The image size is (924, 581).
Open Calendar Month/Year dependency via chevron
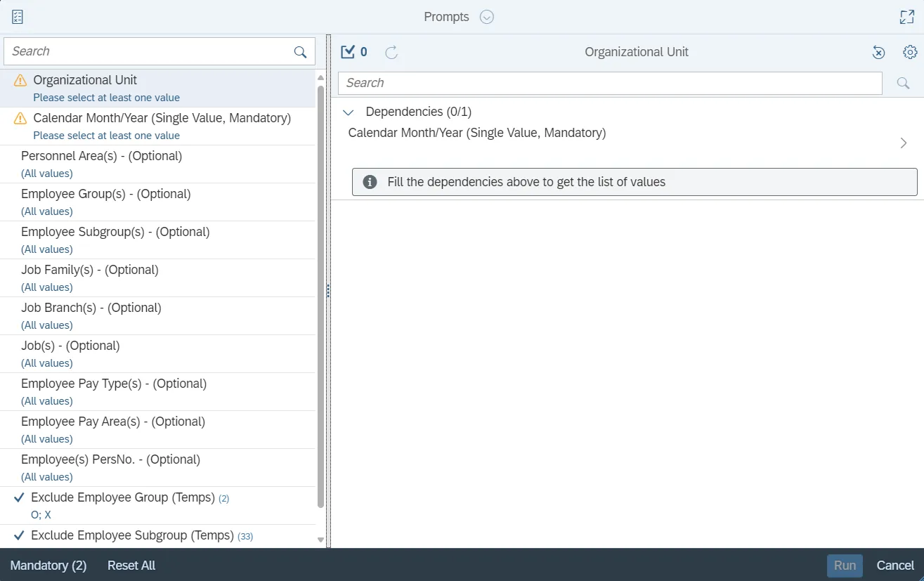point(904,143)
